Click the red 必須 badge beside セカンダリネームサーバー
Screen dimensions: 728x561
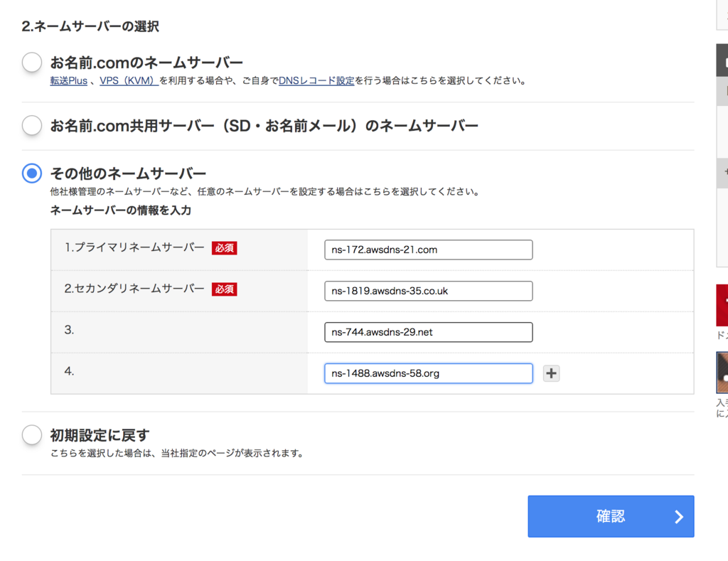[x=224, y=289]
